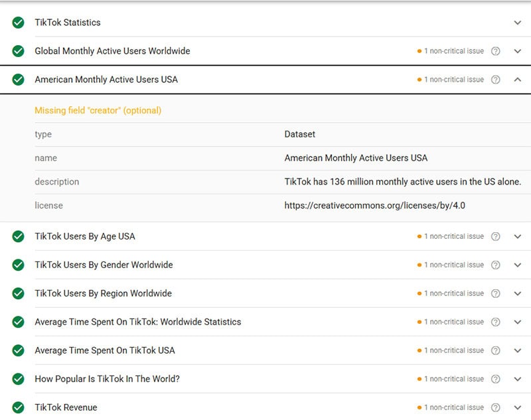Collapse American Monthly Active Users USA chevron
The width and height of the screenshot is (531, 420).
click(x=518, y=80)
